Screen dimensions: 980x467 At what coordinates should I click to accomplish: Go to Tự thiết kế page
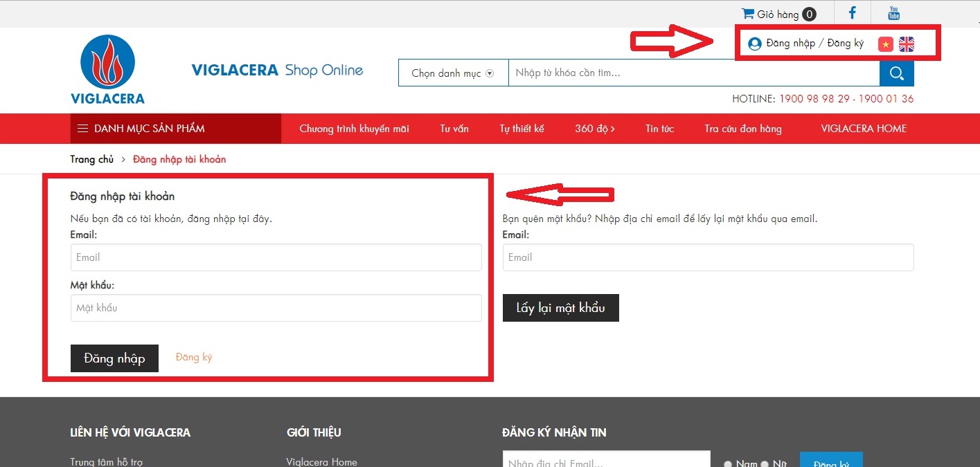[x=522, y=129]
